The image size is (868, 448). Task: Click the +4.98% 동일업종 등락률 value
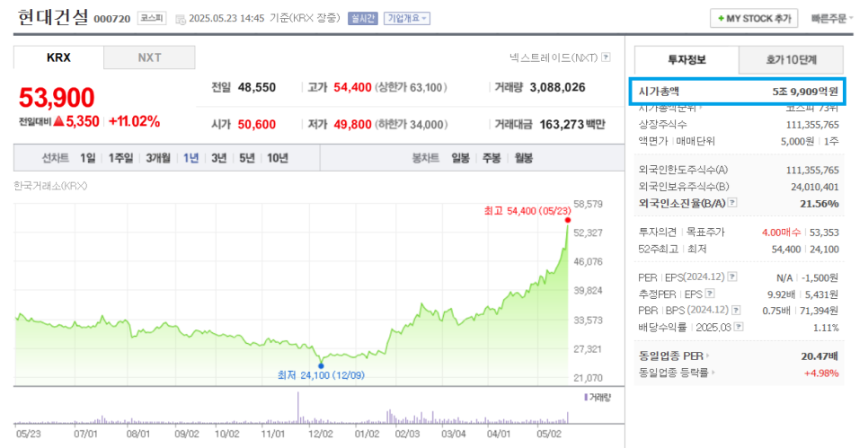click(821, 373)
